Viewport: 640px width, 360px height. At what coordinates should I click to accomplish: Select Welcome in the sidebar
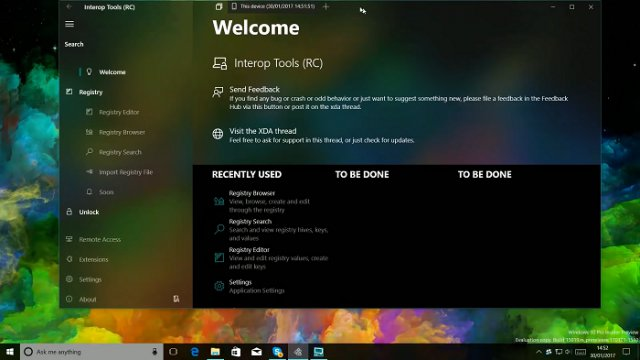tap(112, 72)
